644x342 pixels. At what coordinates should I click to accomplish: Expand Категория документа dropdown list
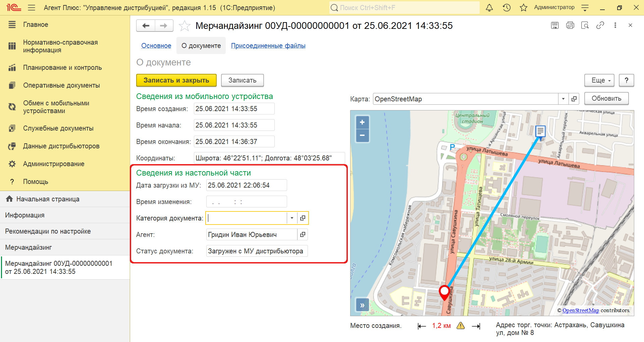[x=292, y=218]
